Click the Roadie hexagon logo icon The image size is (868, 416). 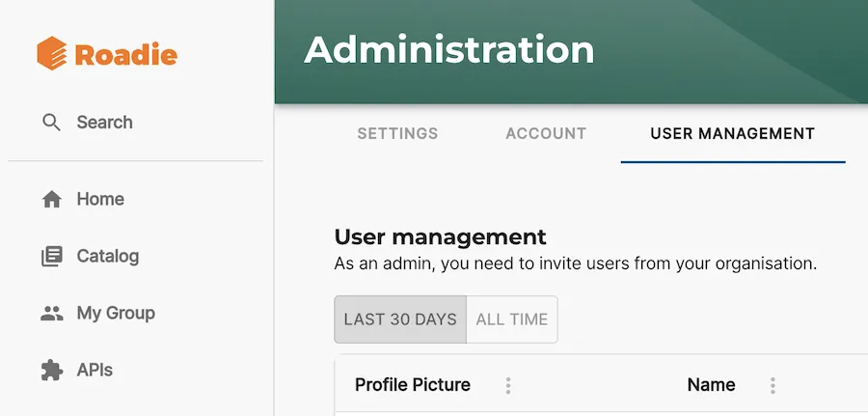coord(52,53)
